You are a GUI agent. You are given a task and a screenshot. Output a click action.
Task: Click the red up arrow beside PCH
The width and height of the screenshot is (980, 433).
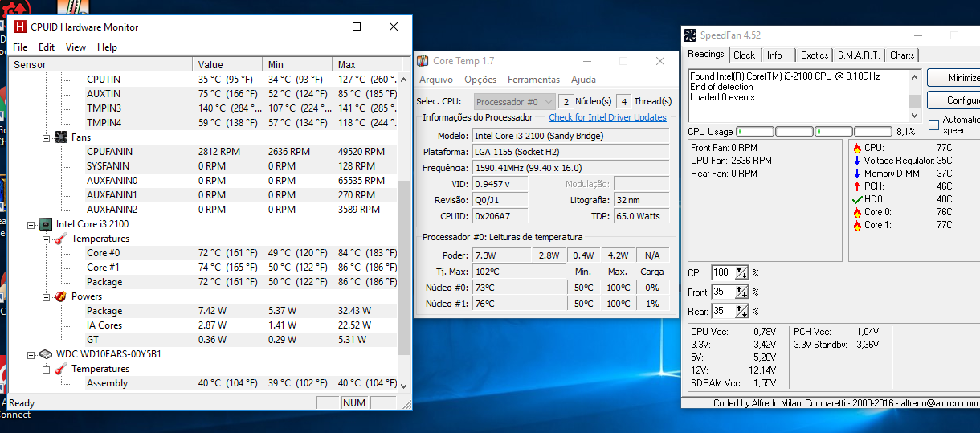pyautogui.click(x=857, y=186)
